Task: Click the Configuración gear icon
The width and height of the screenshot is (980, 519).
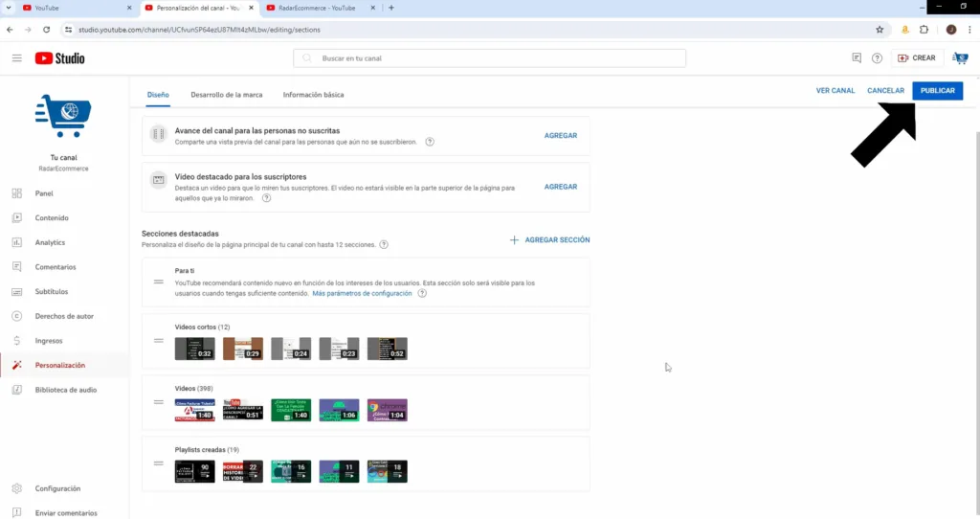Action: coord(17,488)
